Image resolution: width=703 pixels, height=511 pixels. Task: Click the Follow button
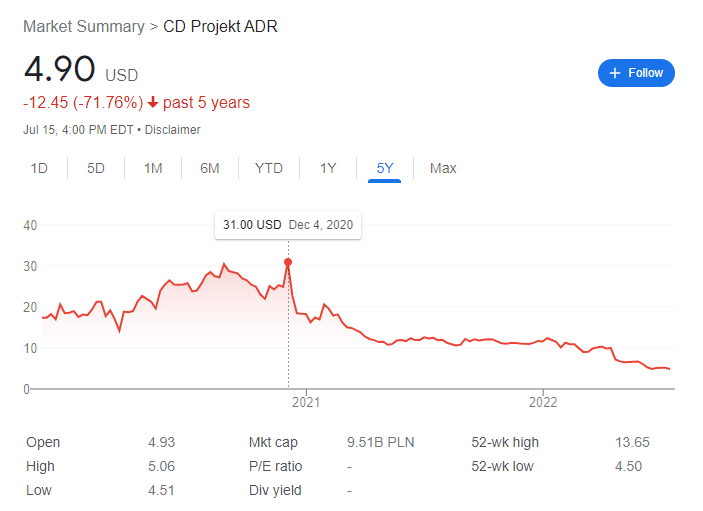[636, 73]
